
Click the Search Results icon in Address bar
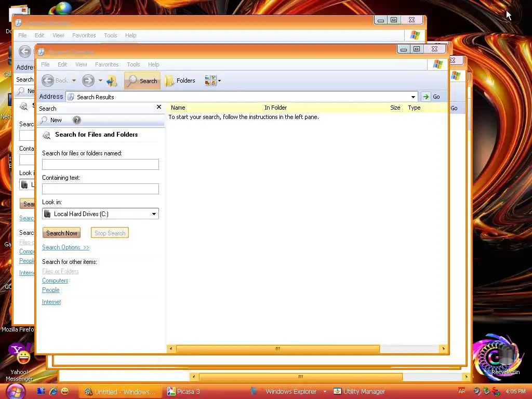click(71, 97)
